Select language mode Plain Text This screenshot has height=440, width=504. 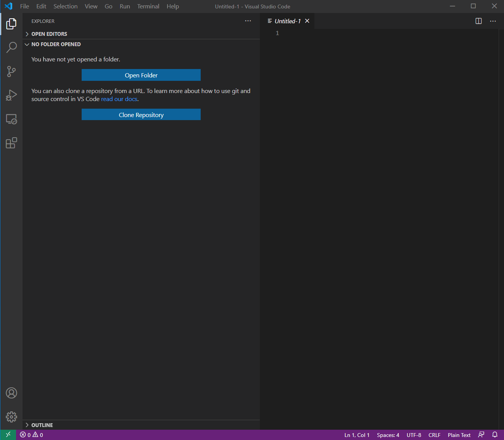coord(459,435)
